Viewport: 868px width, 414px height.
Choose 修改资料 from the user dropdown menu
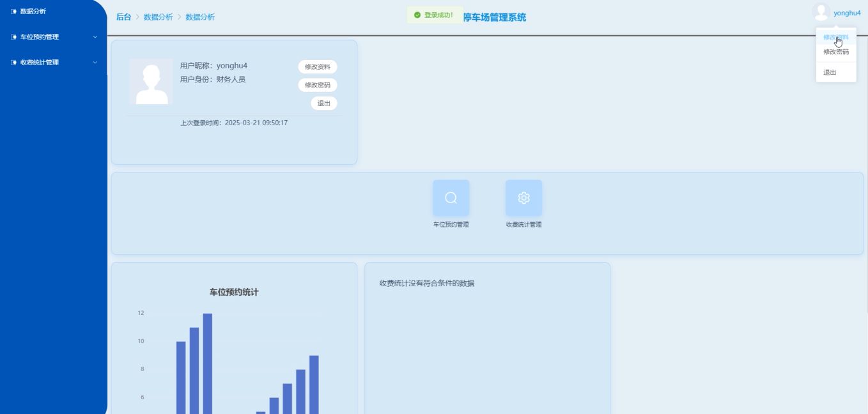836,38
